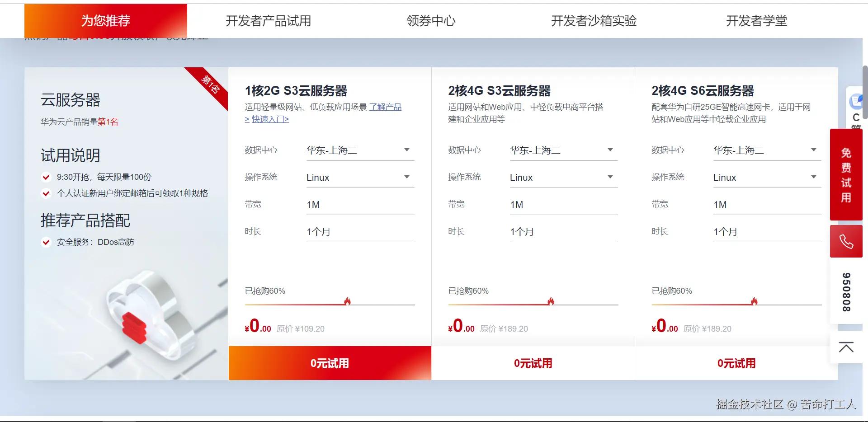The image size is (868, 422).
Task: Open the 操作系统 Linux dropdown on the 2核4G S3 card
Action: (610, 177)
